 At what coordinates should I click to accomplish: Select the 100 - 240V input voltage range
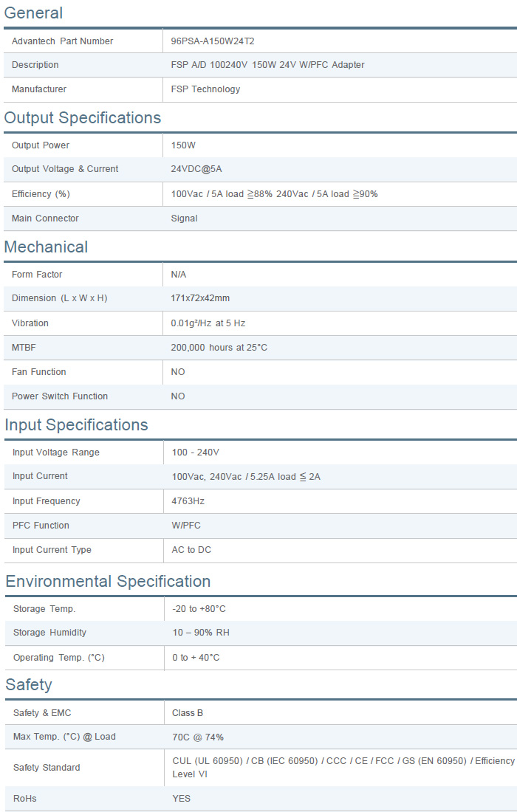click(x=195, y=453)
